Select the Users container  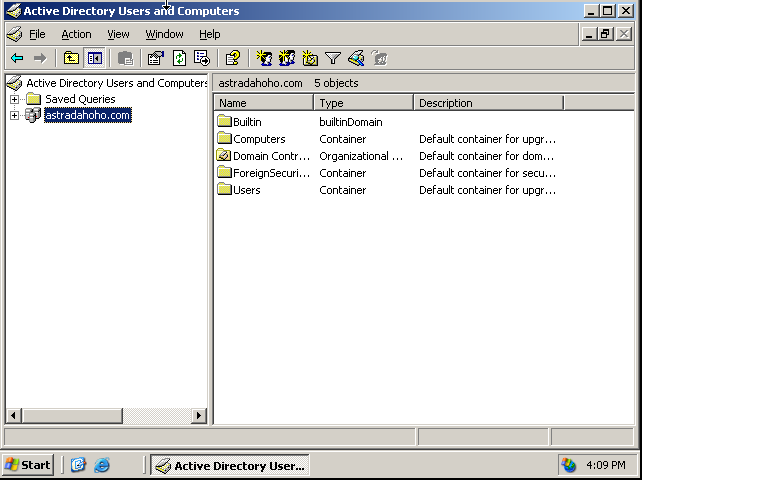(x=246, y=190)
